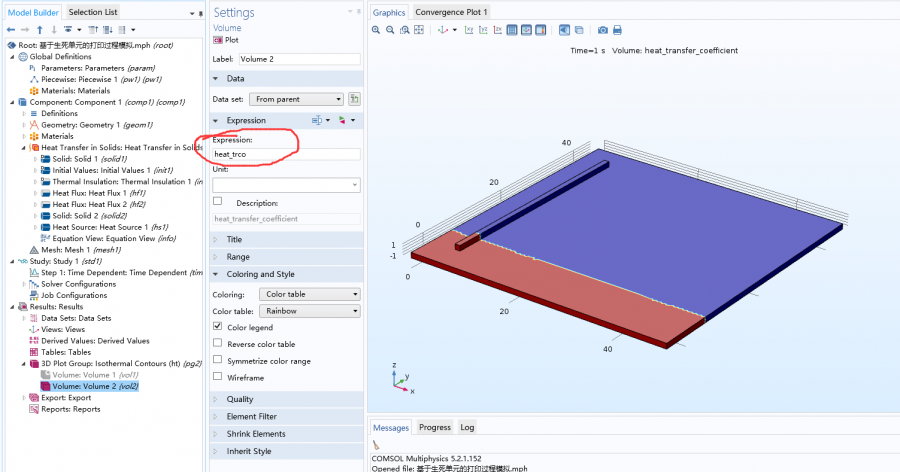Switch to the ZX view

[498, 30]
